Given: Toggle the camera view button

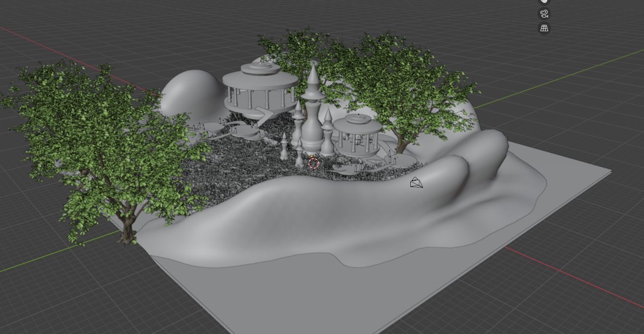Looking at the screenshot, I should click(544, 14).
